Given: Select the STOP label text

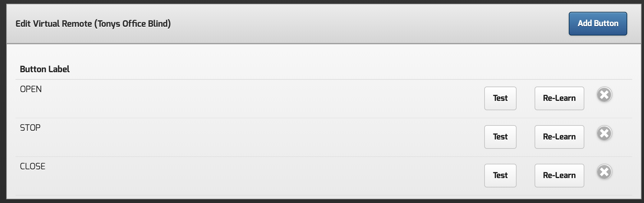Looking at the screenshot, I should pos(30,128).
